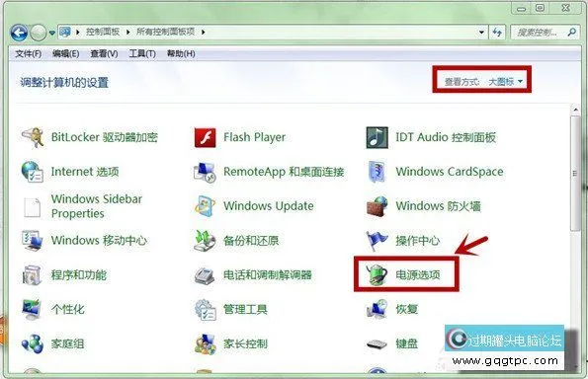This screenshot has height=379, width=588.
Task: Click the 控制面板 breadcrumb link
Action: point(103,32)
